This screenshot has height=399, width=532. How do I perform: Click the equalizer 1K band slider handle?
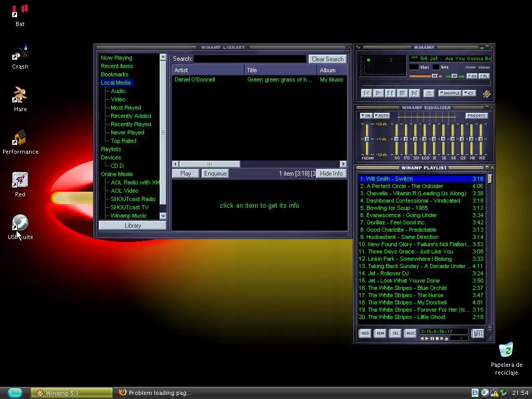click(434, 139)
